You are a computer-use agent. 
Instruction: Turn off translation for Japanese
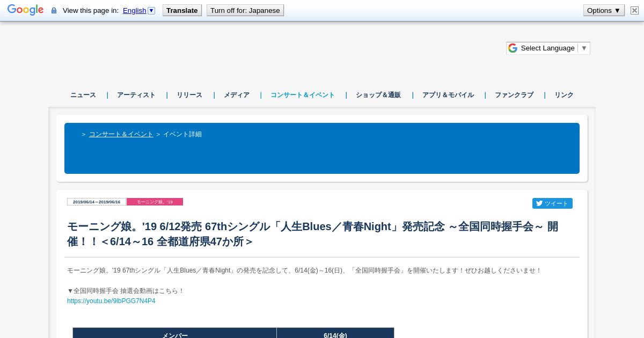pyautogui.click(x=245, y=10)
